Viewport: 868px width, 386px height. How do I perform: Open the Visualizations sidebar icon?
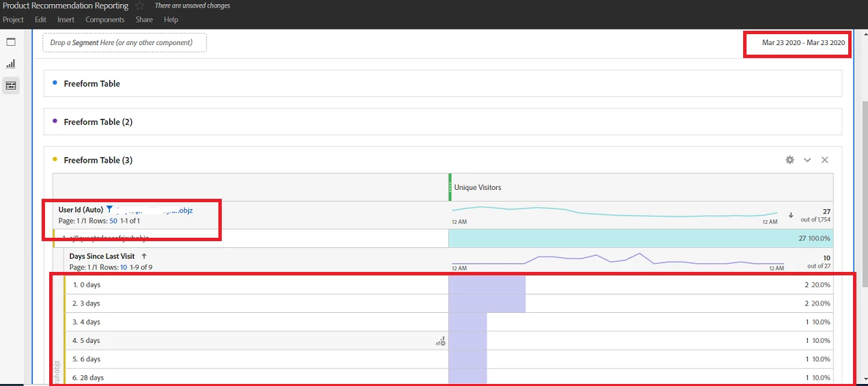(x=11, y=64)
